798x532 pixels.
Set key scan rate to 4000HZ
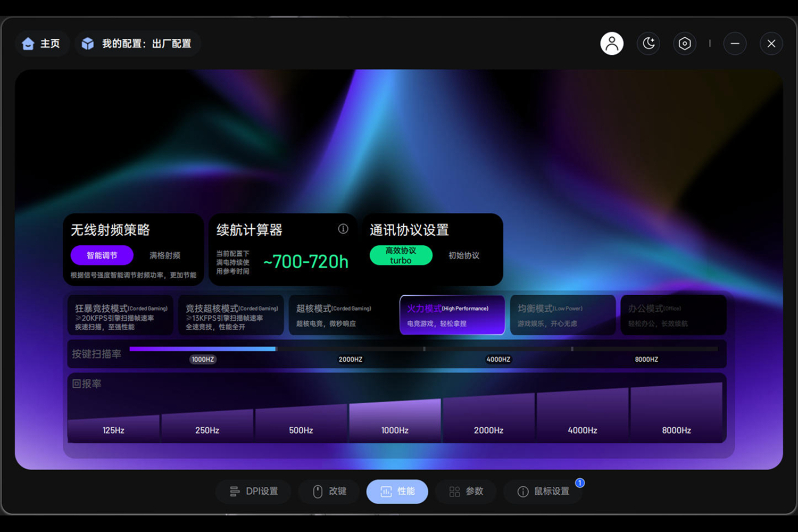(x=498, y=360)
